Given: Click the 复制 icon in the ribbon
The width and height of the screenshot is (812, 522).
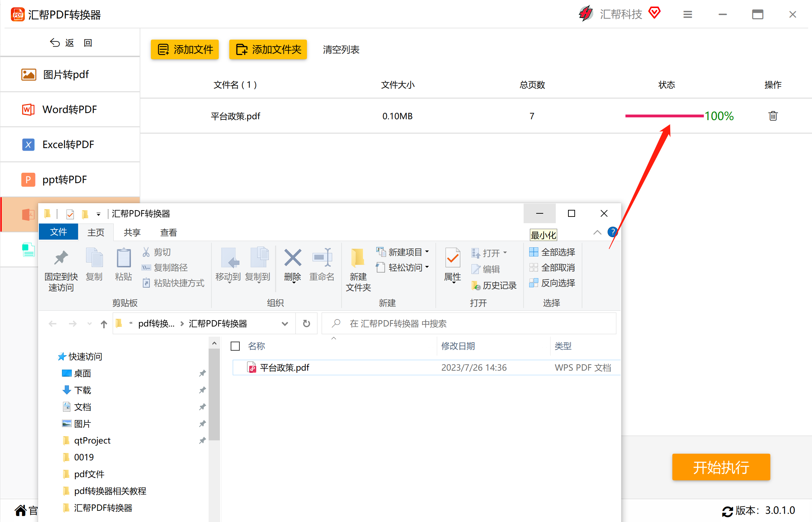Looking at the screenshot, I should 94,258.
